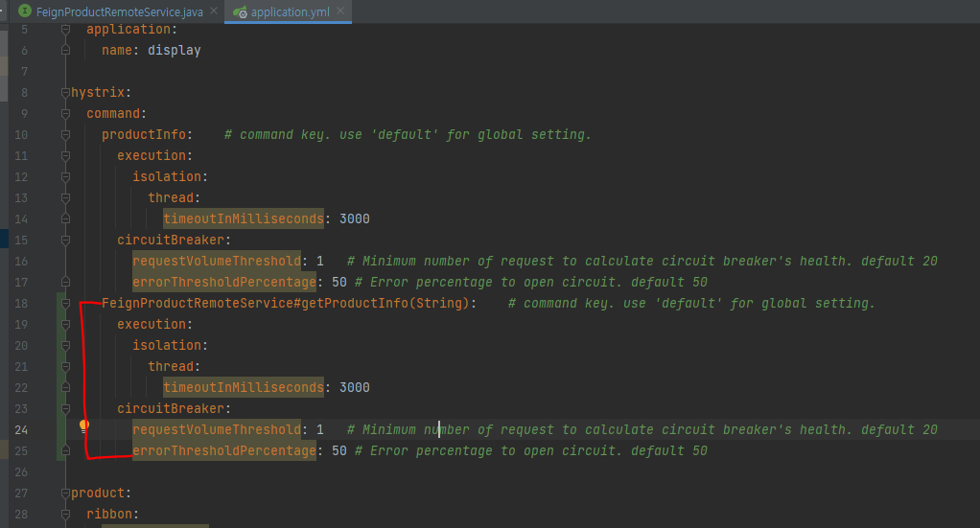Collapse the productInfo block on line 10
Screen dimensions: 980x528
(65, 135)
